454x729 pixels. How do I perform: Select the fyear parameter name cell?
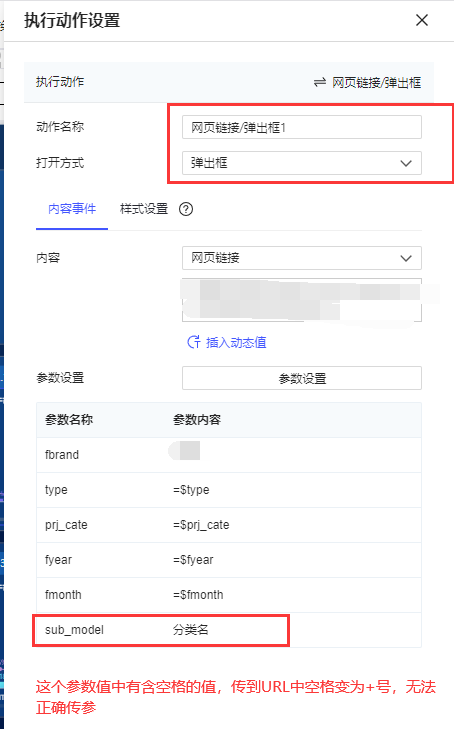click(59, 560)
